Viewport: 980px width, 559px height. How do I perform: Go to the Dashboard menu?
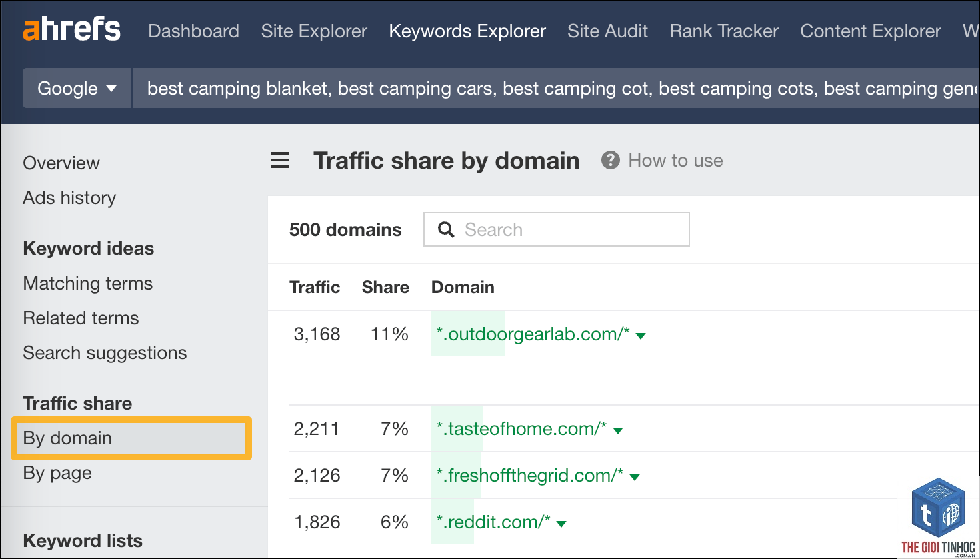(193, 31)
